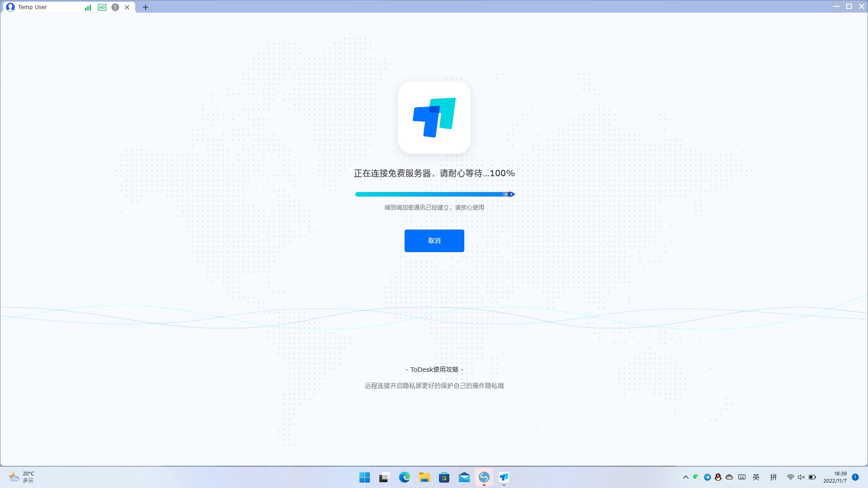Open Microsoft Store from the taskbar
Screen dimensions: 868x488
[444, 477]
